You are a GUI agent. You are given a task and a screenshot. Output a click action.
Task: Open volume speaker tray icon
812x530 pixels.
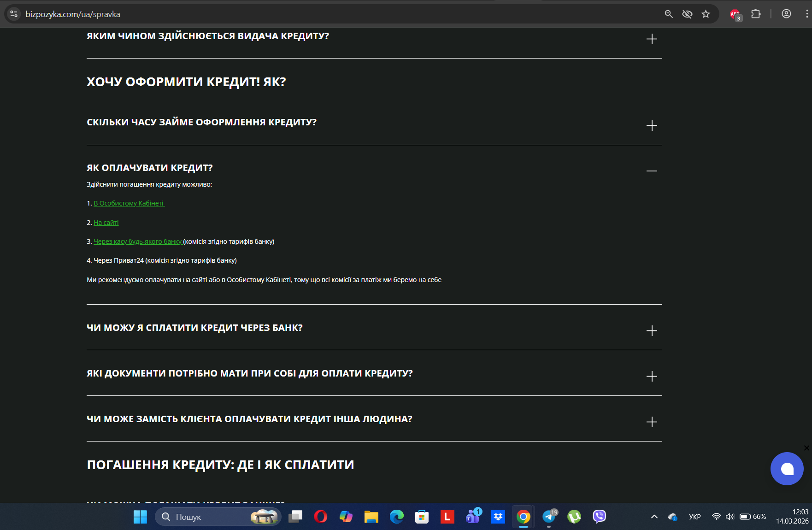click(730, 517)
